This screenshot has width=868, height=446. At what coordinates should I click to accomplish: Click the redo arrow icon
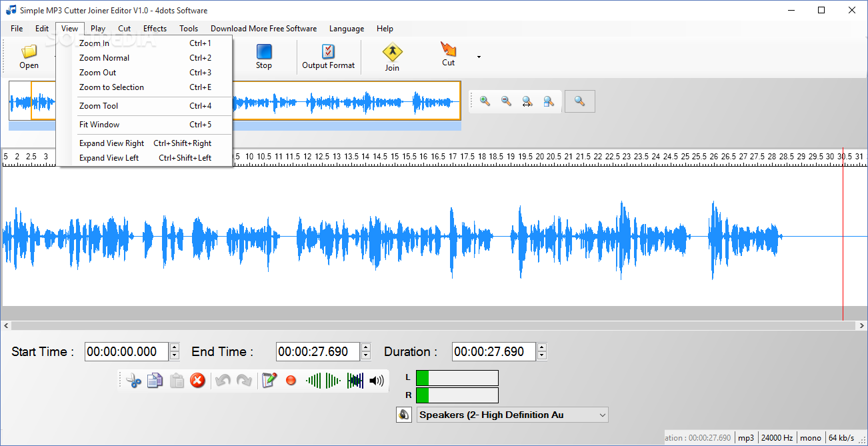245,381
